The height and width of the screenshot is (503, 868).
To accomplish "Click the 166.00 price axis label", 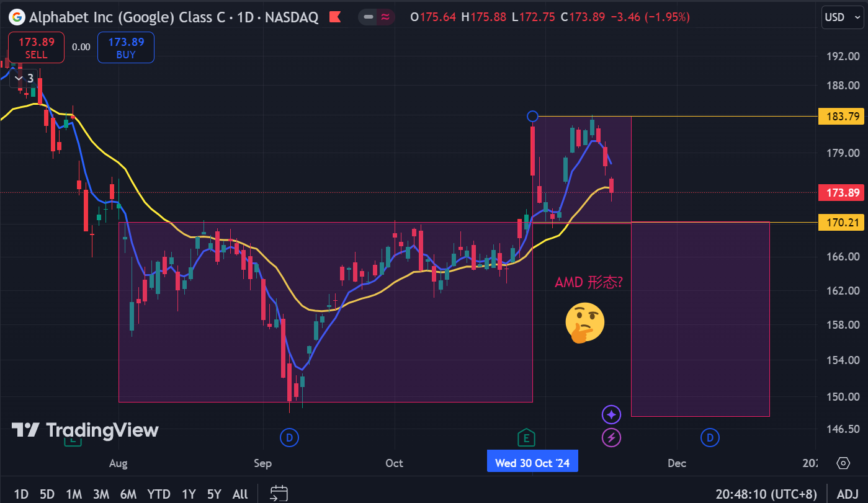I will (844, 257).
